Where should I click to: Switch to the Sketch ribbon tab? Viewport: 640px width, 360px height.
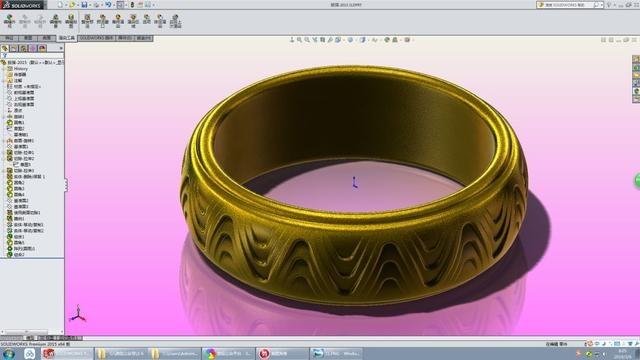pos(28,38)
